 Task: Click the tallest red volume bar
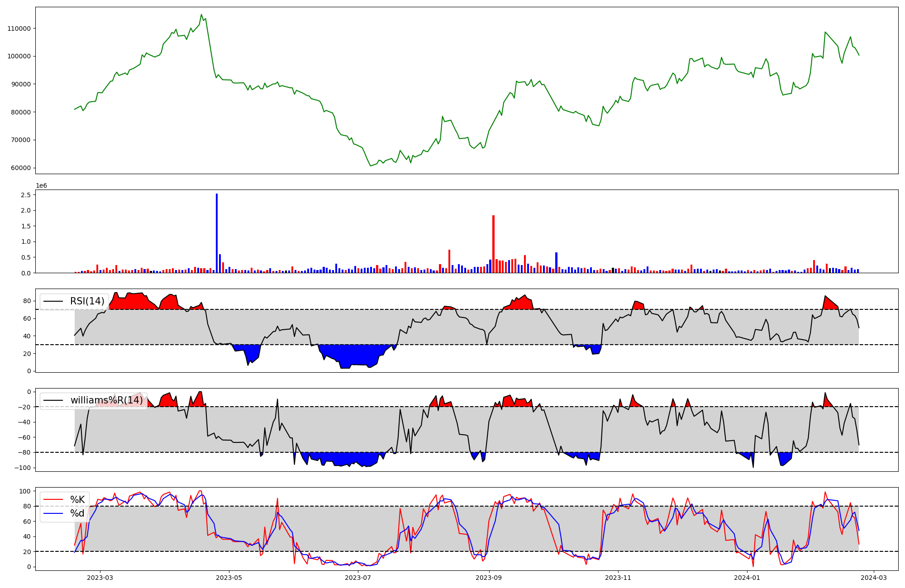493,244
